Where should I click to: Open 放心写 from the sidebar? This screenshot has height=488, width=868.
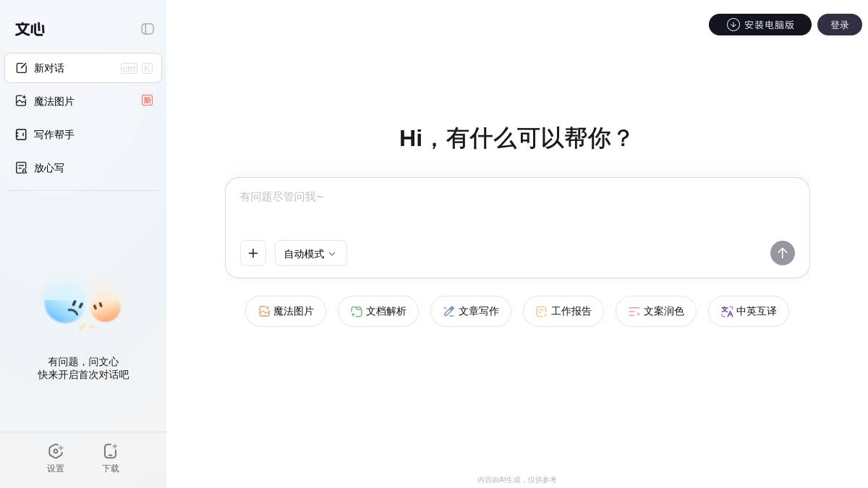49,168
